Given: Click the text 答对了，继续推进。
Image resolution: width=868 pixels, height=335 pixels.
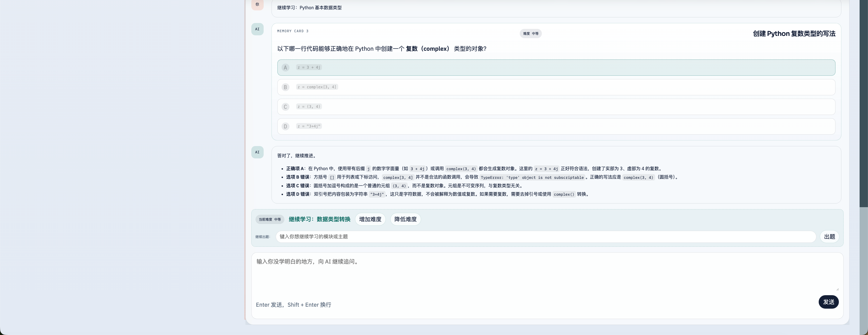Looking at the screenshot, I should coord(297,156).
